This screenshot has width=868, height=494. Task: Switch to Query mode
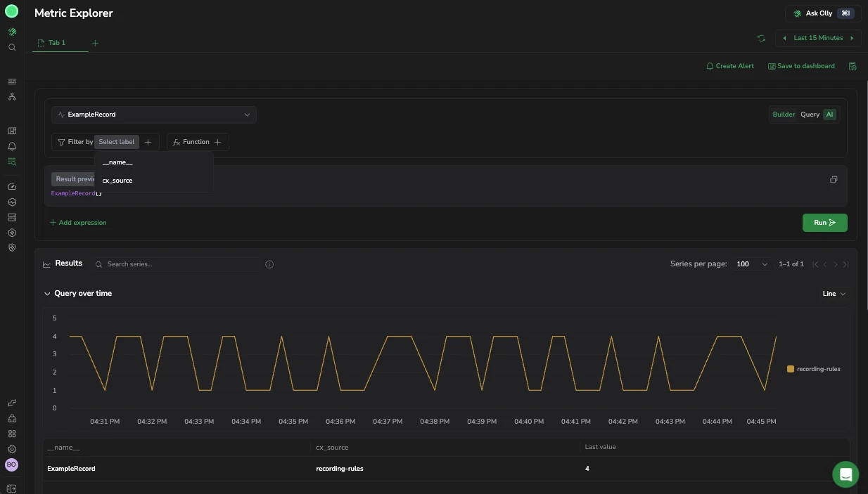810,115
